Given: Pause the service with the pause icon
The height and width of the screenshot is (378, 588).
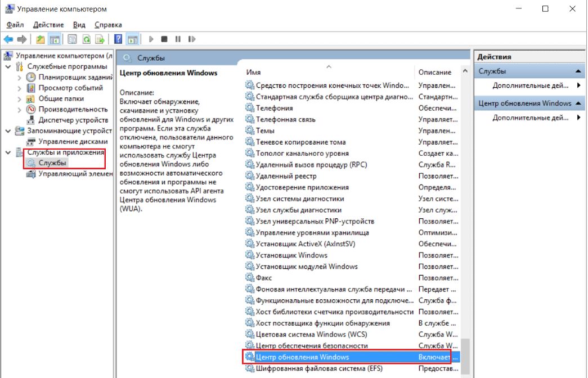Looking at the screenshot, I should [x=178, y=39].
